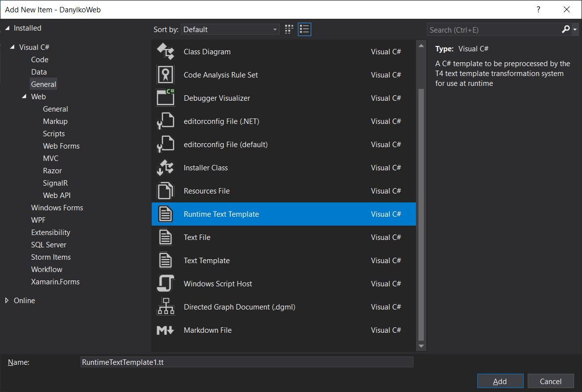Click the Add button
The image size is (582, 392).
click(500, 381)
